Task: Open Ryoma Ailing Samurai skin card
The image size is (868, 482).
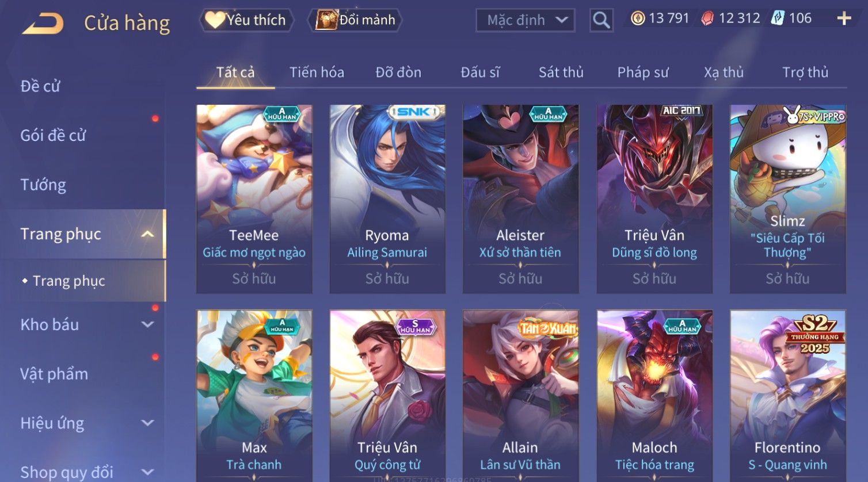Action: click(387, 199)
